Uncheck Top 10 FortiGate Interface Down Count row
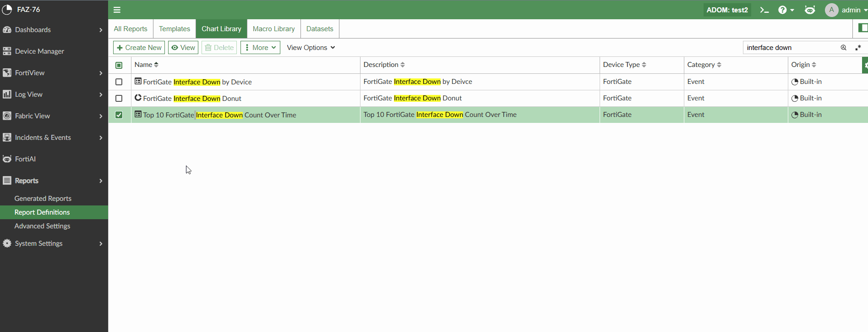The image size is (868, 332). [x=119, y=115]
